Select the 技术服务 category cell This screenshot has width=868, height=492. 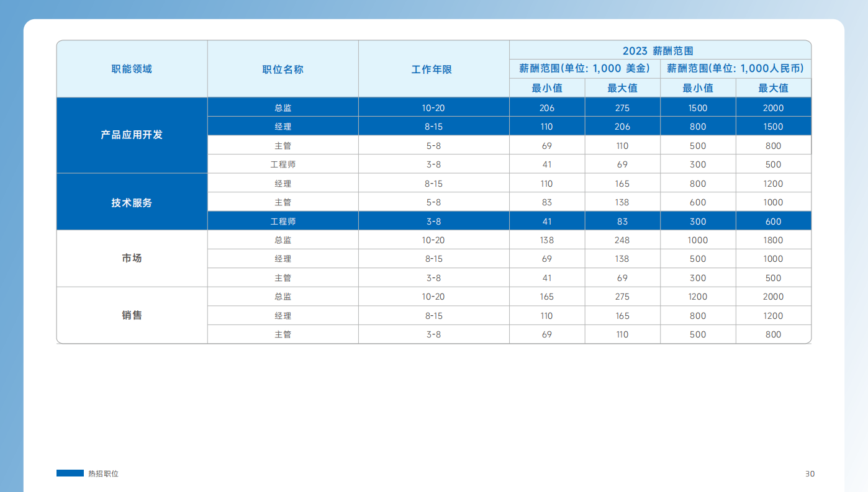pyautogui.click(x=132, y=202)
